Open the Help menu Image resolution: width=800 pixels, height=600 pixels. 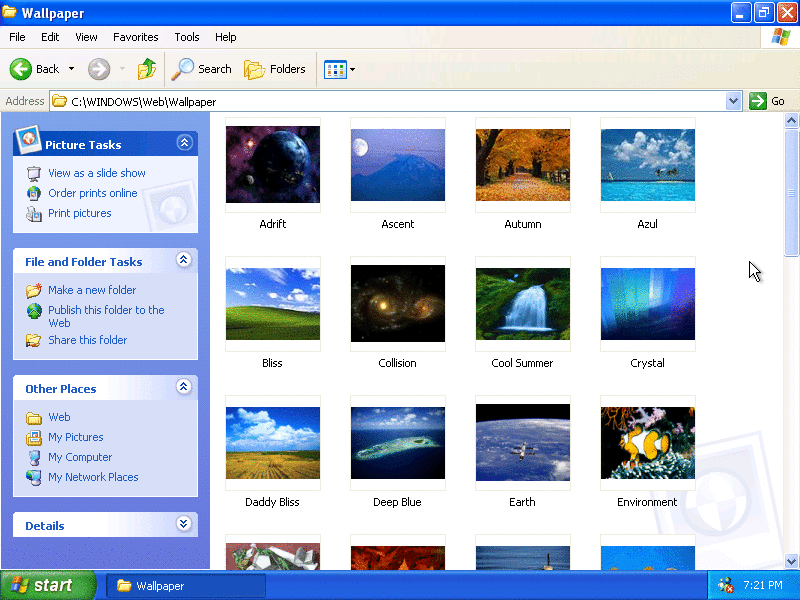tap(226, 37)
